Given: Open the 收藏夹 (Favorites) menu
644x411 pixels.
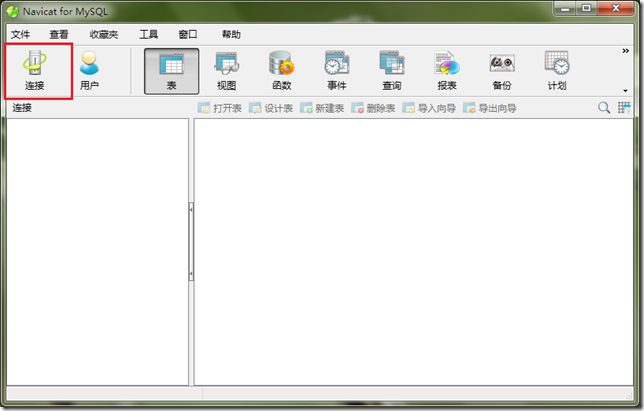Looking at the screenshot, I should click(103, 34).
